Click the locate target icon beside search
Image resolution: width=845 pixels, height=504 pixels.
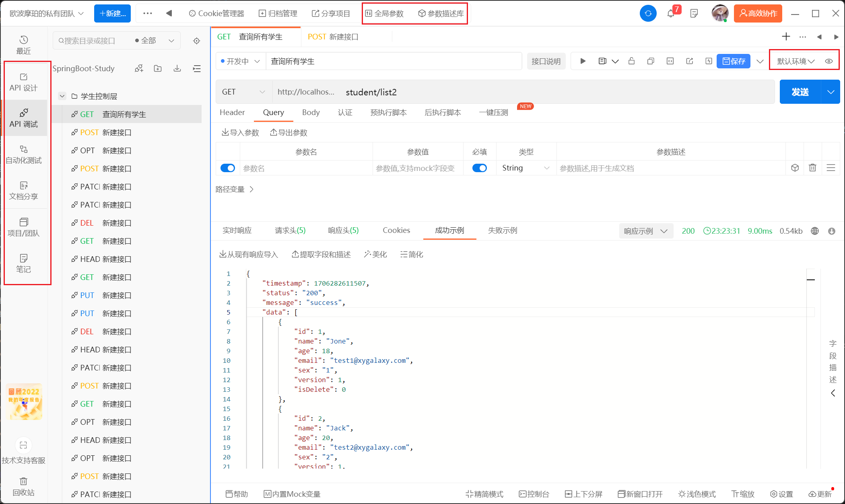point(196,41)
